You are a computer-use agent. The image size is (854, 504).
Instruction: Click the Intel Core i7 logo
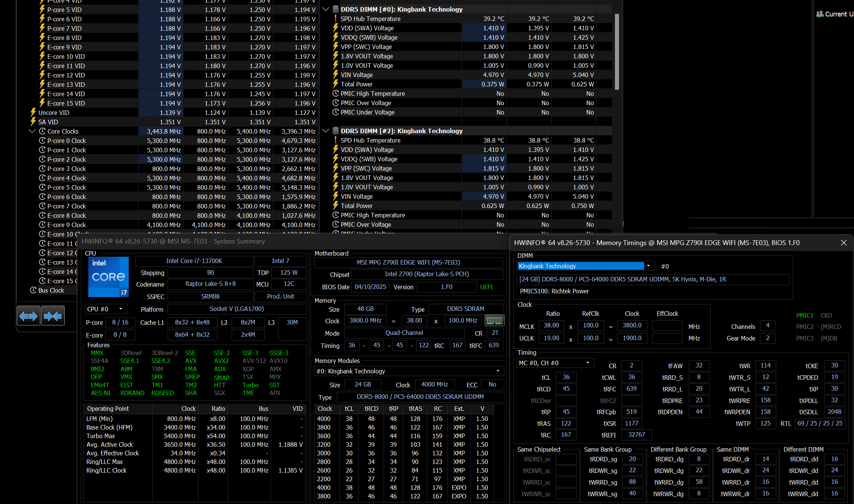[x=109, y=277]
